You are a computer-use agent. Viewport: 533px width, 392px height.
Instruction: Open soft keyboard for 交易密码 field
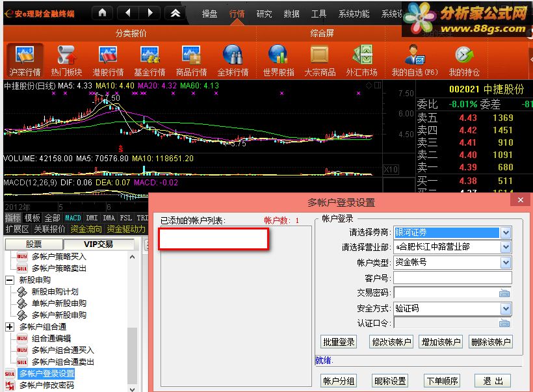pos(504,293)
